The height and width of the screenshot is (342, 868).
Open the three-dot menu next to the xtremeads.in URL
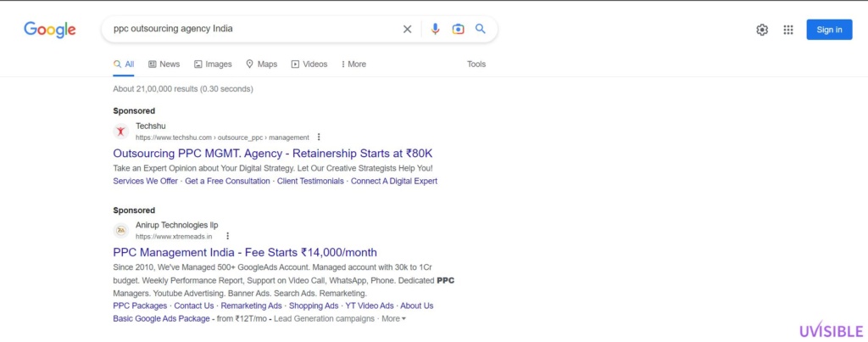point(227,236)
